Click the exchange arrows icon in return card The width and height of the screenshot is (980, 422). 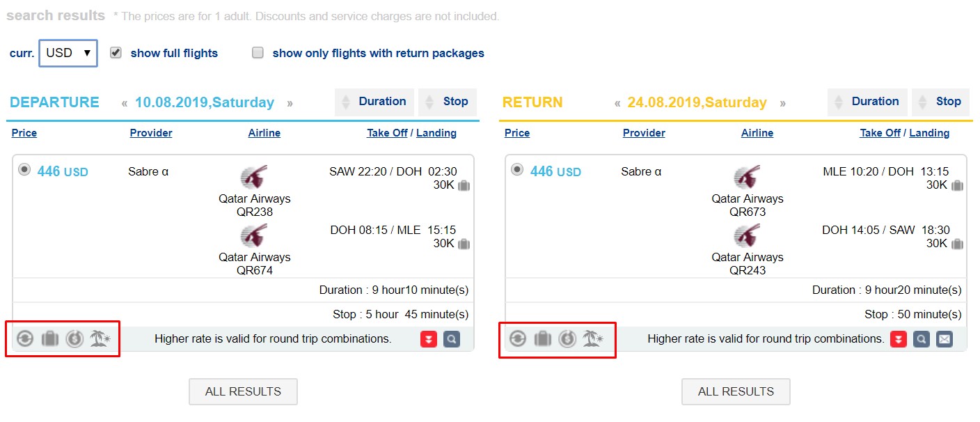pos(517,339)
